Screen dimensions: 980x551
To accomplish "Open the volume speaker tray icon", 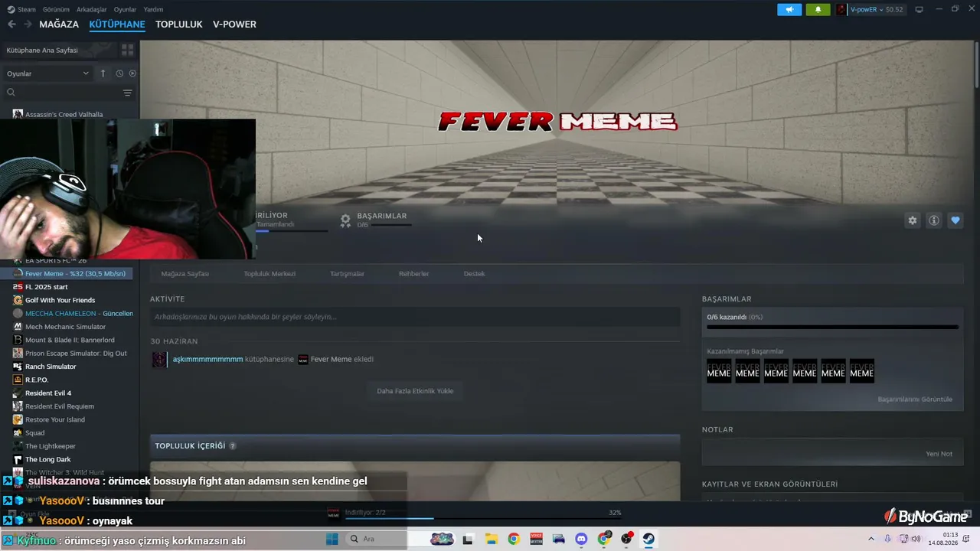I will click(916, 538).
